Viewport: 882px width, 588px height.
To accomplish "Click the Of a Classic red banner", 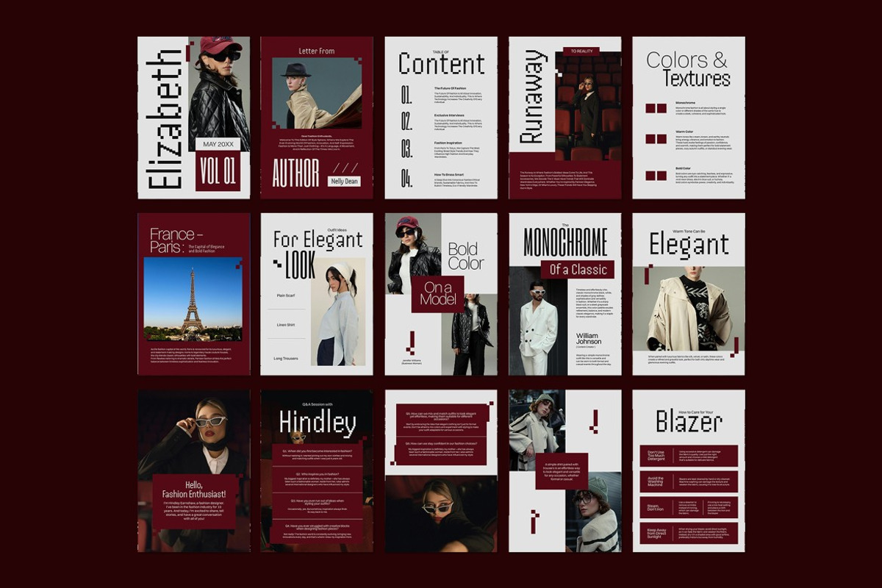I will tap(578, 269).
